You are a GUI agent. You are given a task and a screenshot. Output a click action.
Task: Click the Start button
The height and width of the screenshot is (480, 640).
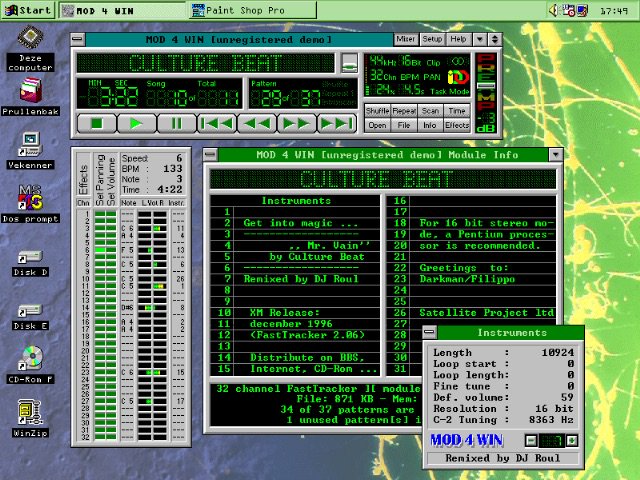[28, 10]
